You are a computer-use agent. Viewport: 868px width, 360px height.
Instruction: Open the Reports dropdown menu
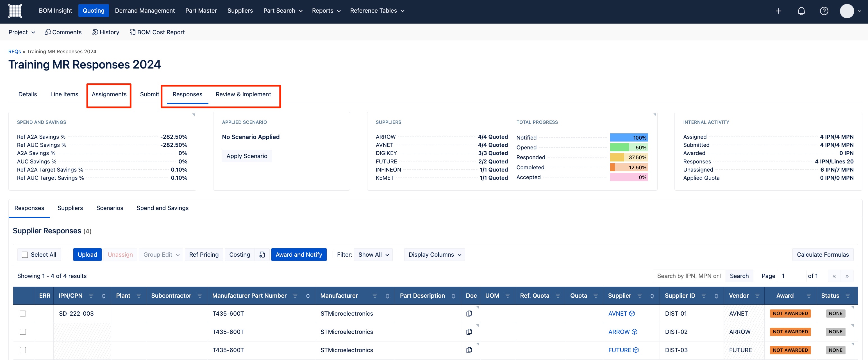[326, 11]
